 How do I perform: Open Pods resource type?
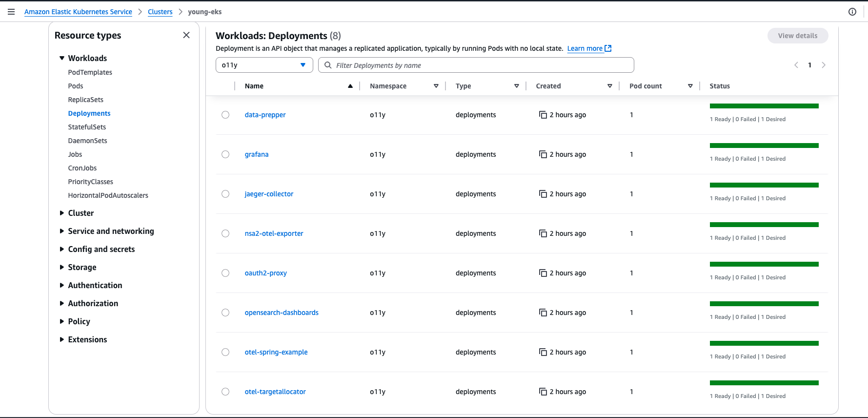coord(76,86)
